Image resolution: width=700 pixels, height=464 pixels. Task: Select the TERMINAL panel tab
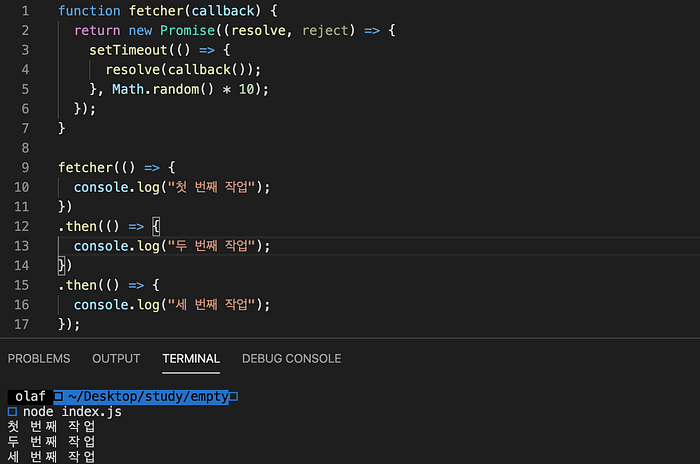click(x=191, y=359)
